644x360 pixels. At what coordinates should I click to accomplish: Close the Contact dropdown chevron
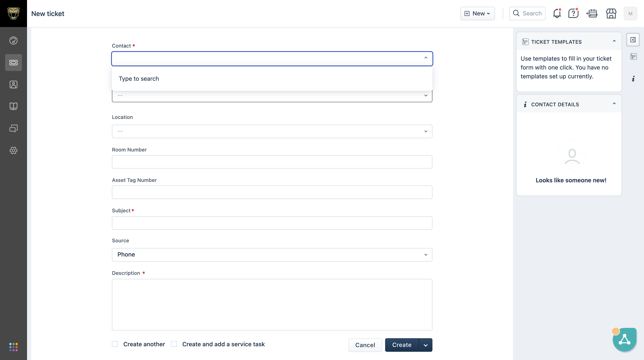(426, 58)
